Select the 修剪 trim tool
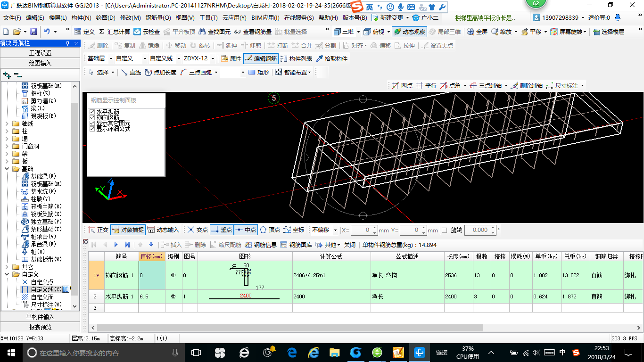The height and width of the screenshot is (362, 644). [x=251, y=46]
